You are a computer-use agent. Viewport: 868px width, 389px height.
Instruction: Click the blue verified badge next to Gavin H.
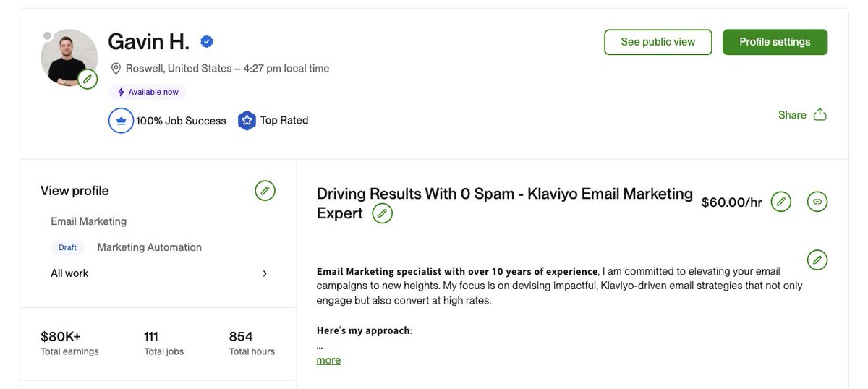pyautogui.click(x=207, y=42)
